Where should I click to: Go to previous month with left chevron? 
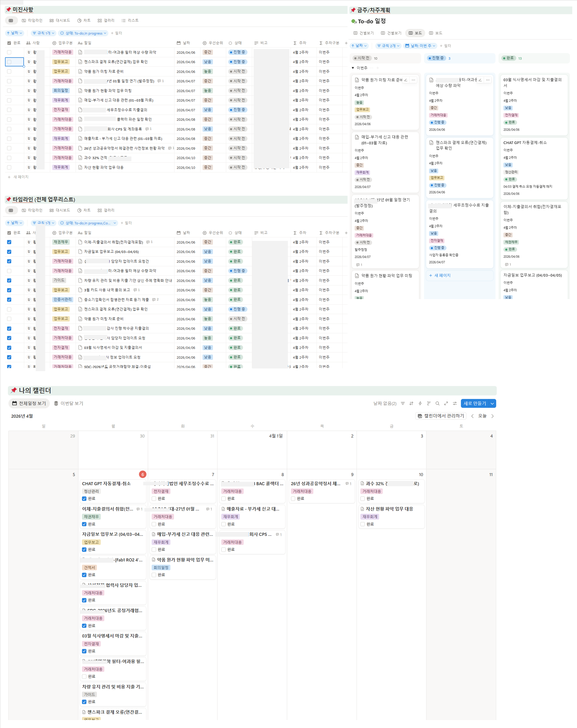(472, 416)
